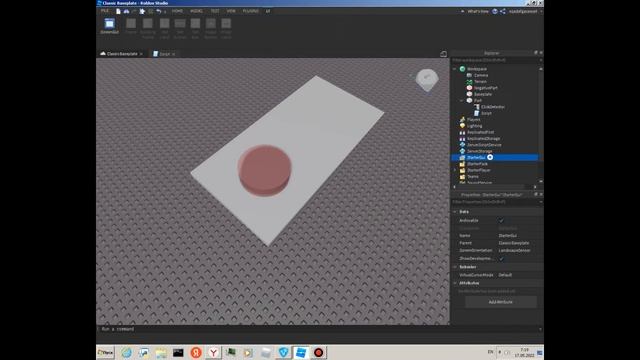
Task: Select the Terrain item in Explorer
Action: click(x=480, y=82)
